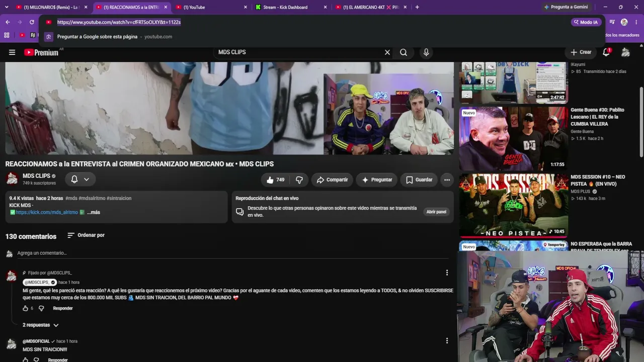Viewport: 644px width, 362px height.
Task: Go to YouTube Premium home logo
Action: tap(41, 52)
